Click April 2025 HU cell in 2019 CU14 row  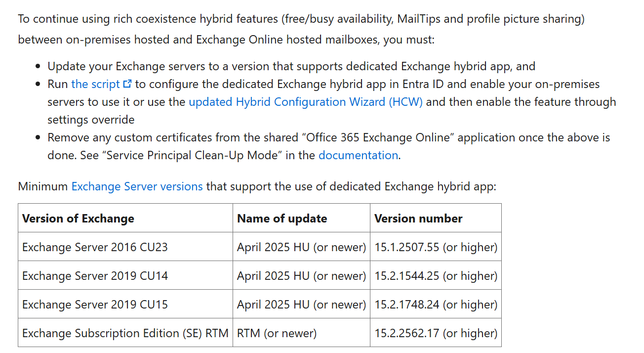(x=301, y=275)
